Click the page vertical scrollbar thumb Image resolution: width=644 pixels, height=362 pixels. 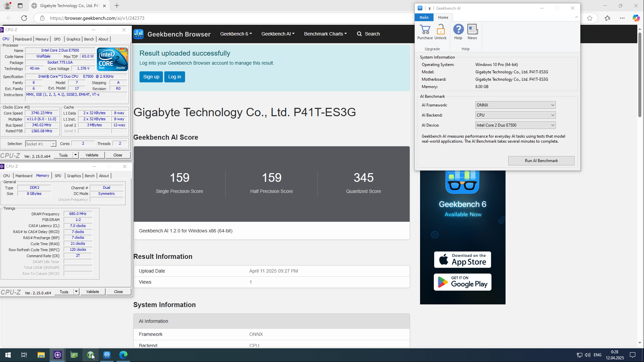640,74
